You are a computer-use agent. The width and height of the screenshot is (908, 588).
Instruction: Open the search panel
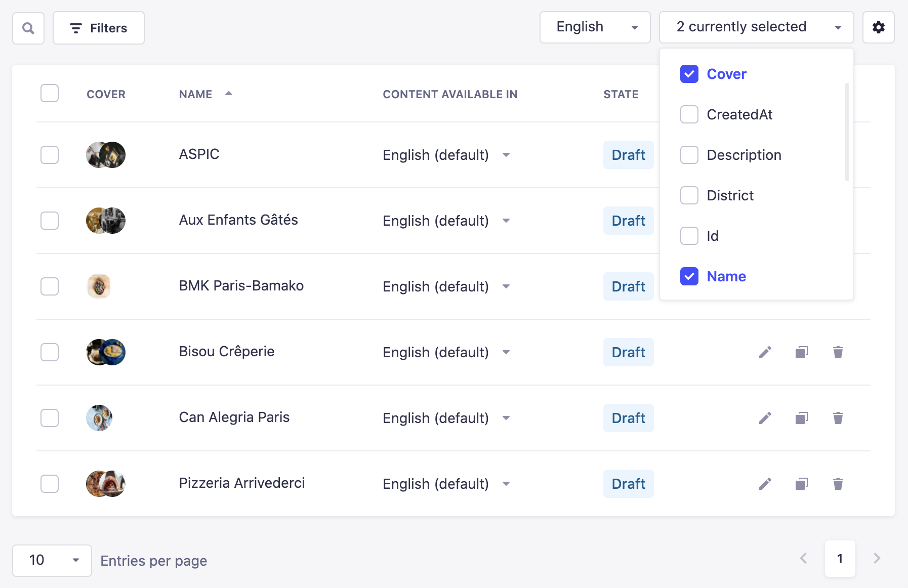tap(28, 28)
